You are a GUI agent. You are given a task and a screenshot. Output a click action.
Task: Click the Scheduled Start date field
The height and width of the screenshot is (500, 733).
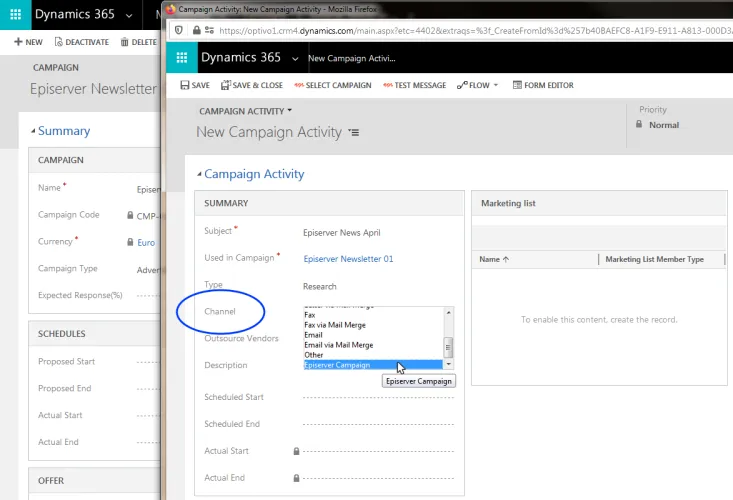(x=378, y=397)
